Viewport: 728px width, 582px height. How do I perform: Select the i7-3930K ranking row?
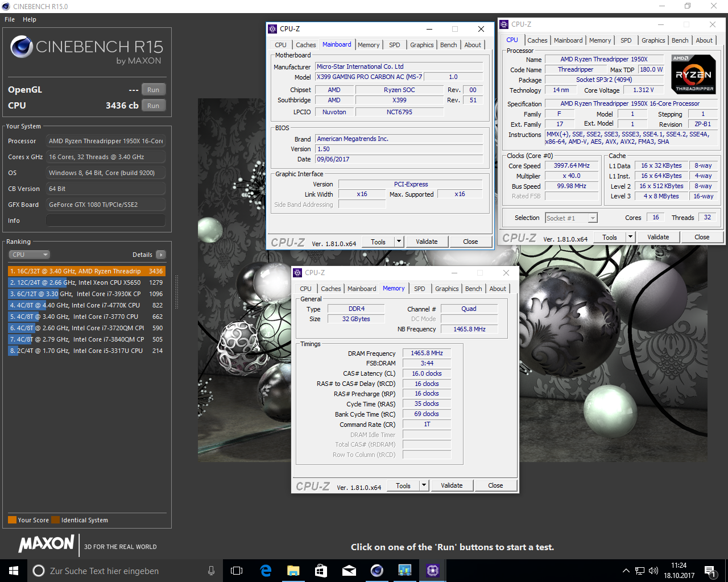click(x=86, y=294)
